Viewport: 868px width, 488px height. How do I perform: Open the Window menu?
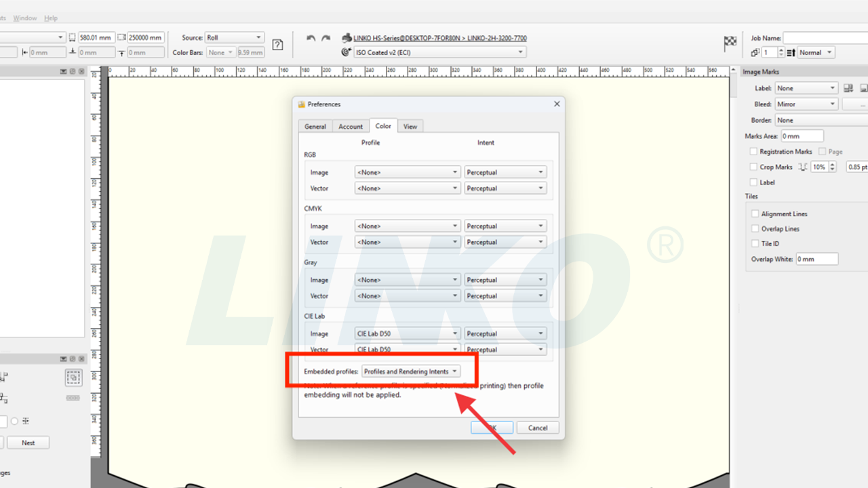[25, 18]
